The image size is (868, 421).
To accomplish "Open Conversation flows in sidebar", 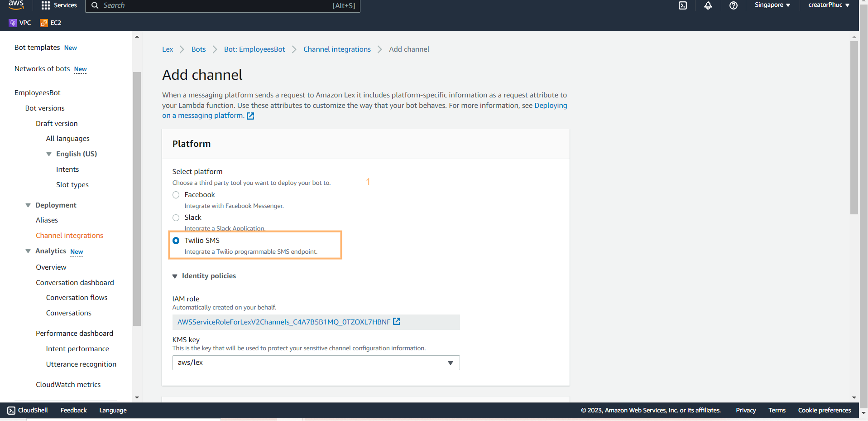I will [77, 298].
